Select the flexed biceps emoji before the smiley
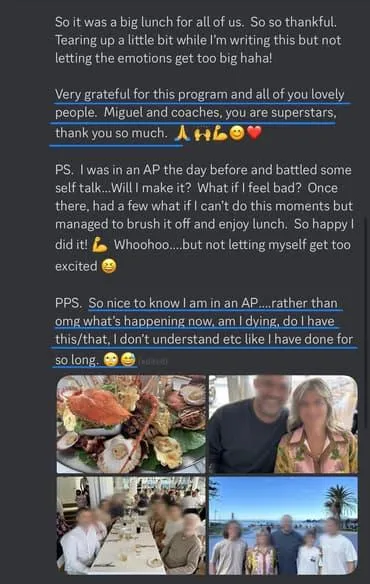 [x=219, y=133]
